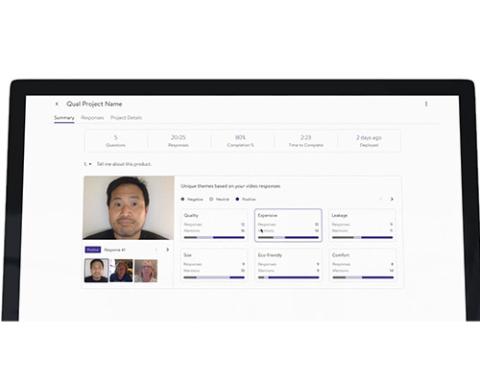Go to next video response arrow
The height and width of the screenshot is (383, 480).
[x=168, y=250]
